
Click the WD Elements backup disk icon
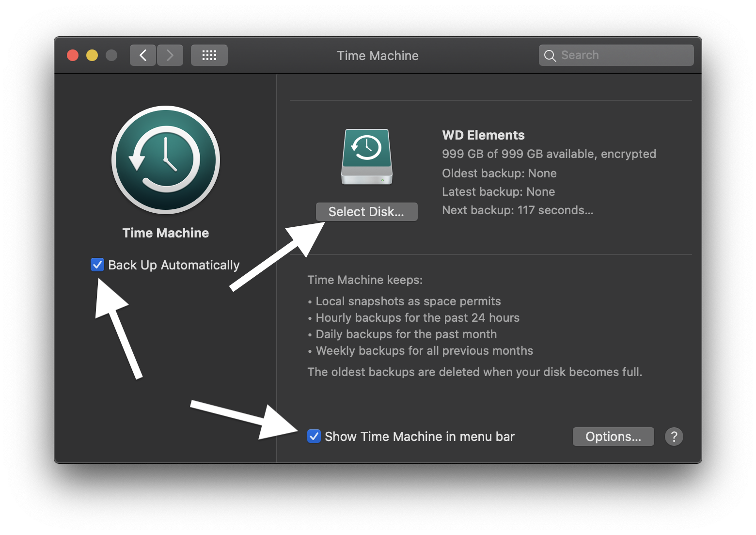pos(367,157)
